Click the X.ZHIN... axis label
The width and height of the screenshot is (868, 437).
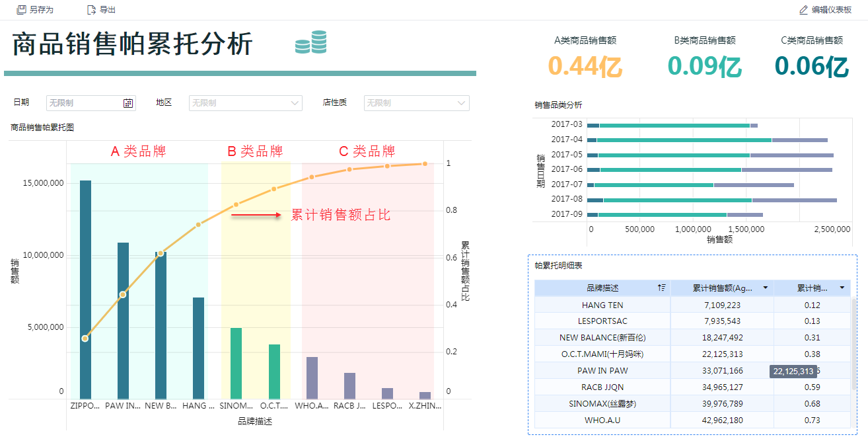coord(425,406)
